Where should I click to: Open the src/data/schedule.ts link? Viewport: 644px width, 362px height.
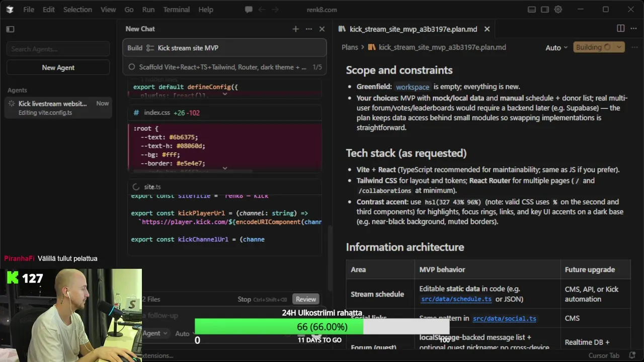point(456,299)
